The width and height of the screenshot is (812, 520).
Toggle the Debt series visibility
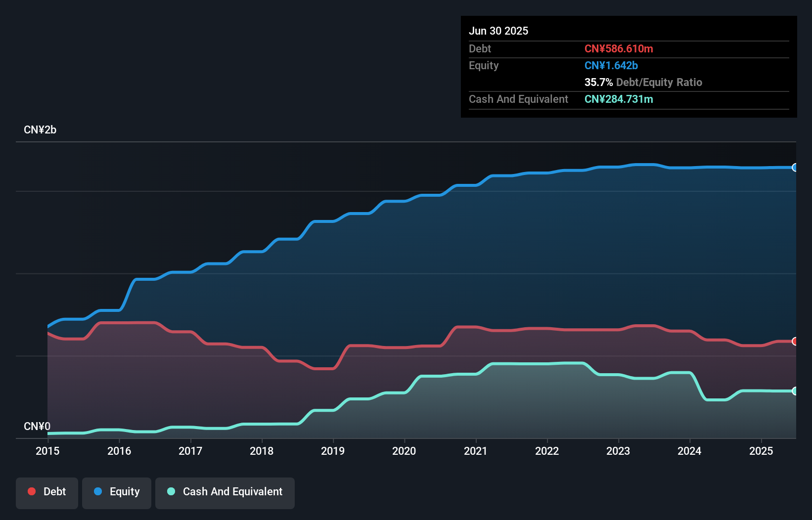47,491
